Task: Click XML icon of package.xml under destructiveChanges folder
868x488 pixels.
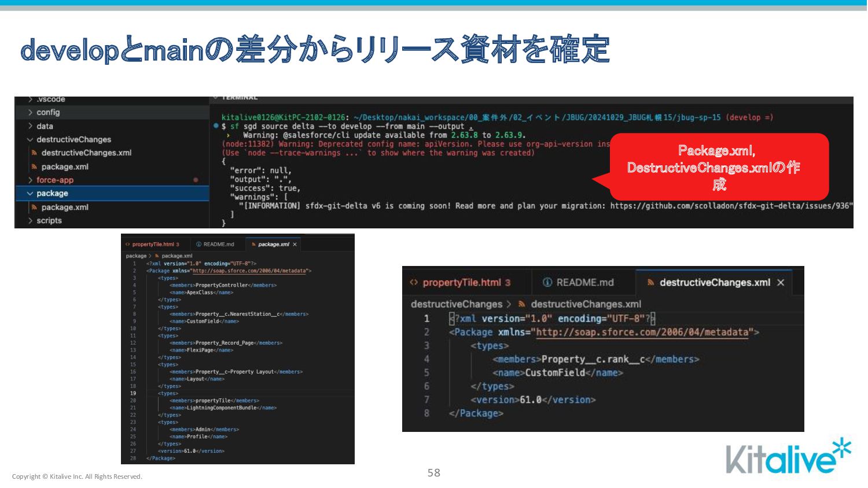Action: (35, 167)
